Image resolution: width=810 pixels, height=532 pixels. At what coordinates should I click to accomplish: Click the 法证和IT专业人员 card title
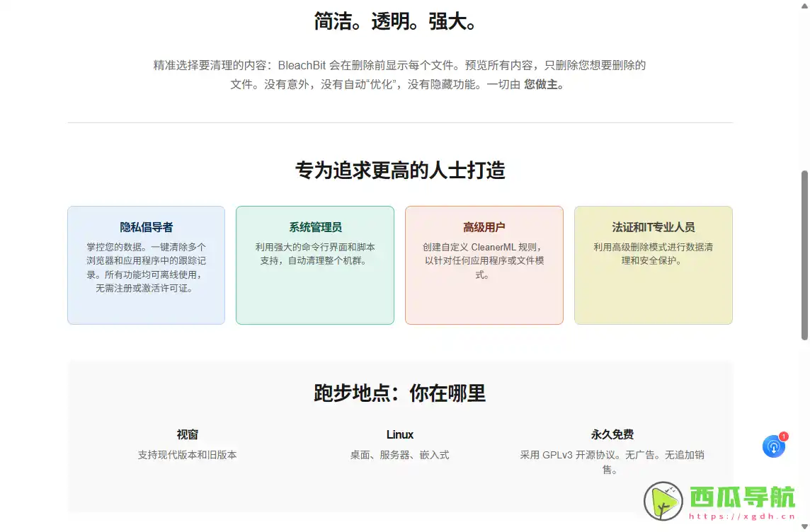tap(653, 227)
